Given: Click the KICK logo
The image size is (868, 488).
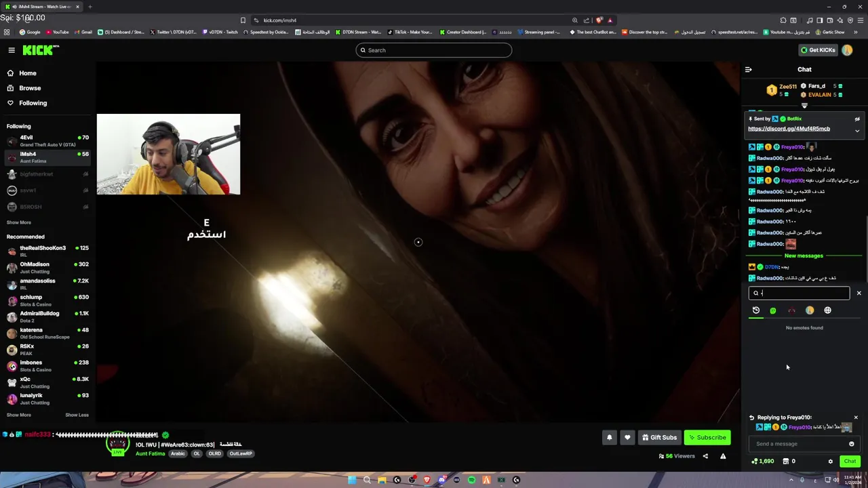Looking at the screenshot, I should pos(41,50).
